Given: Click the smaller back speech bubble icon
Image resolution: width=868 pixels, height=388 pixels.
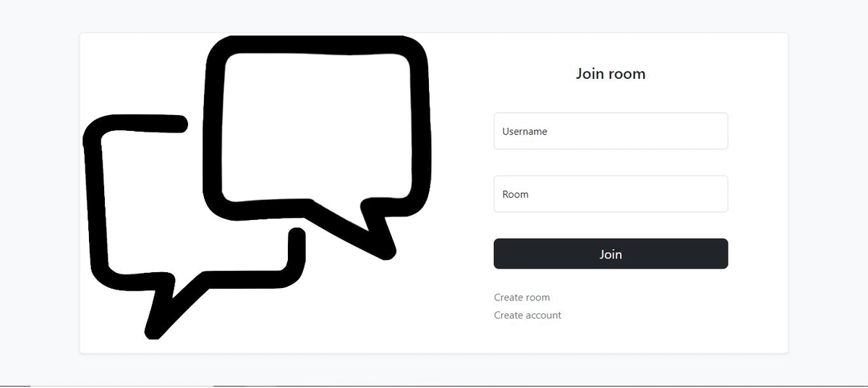Looking at the screenshot, I should [x=194, y=226].
